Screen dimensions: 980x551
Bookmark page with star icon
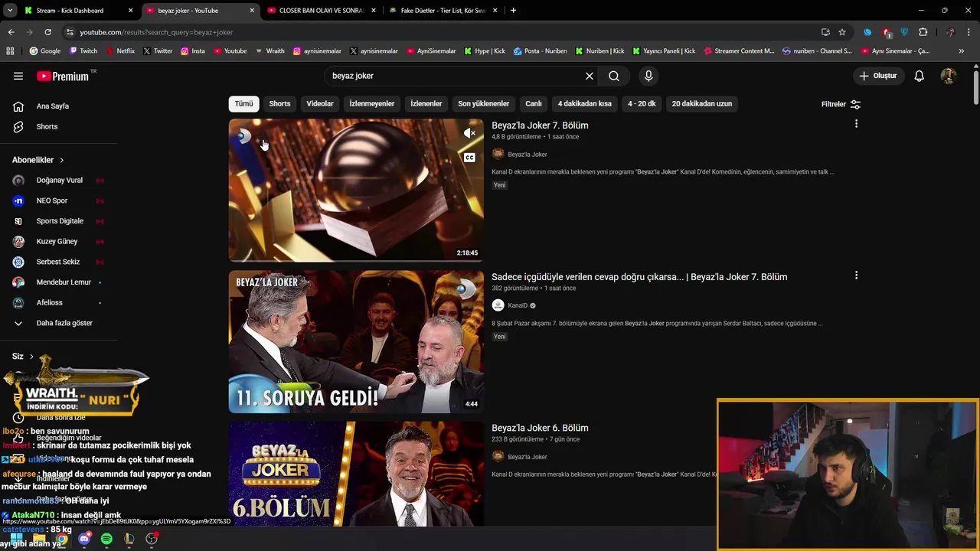pos(842,32)
